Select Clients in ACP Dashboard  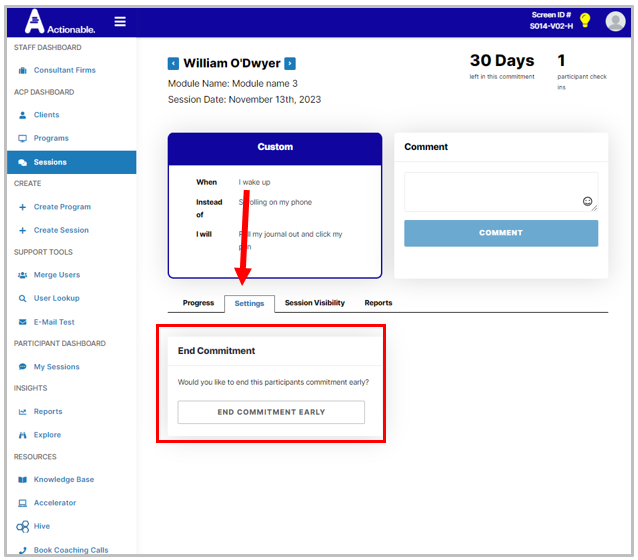(x=46, y=115)
